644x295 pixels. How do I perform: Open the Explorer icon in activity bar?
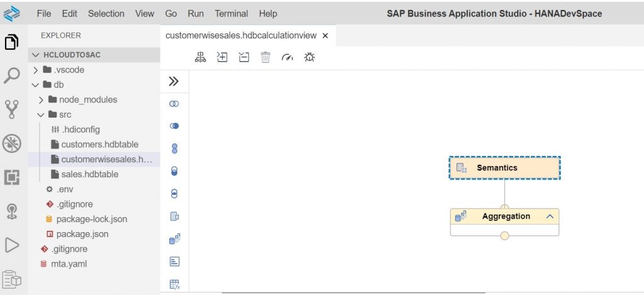point(12,42)
